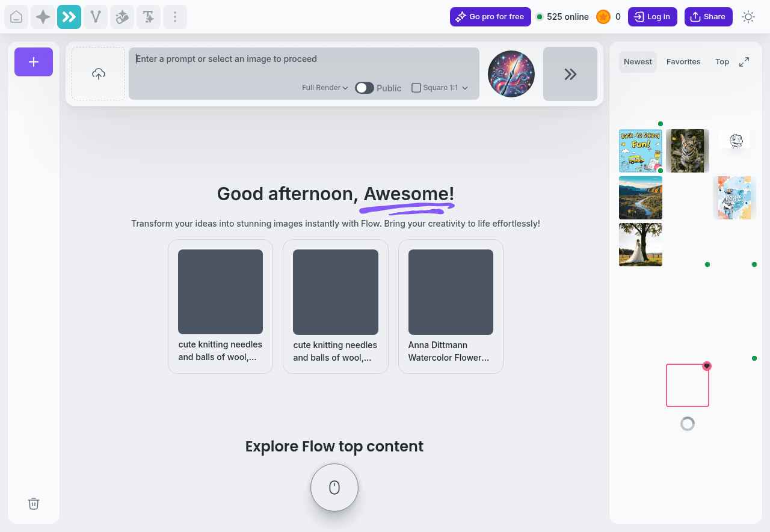Toggle the Public switch
This screenshot has width=770, height=532.
click(365, 88)
